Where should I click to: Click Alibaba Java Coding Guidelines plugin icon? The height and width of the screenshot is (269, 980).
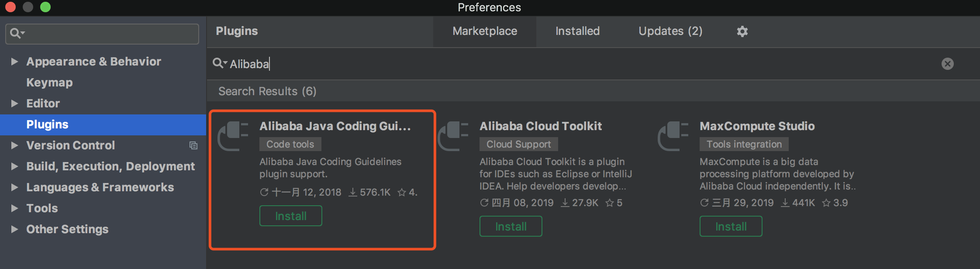pos(233,136)
